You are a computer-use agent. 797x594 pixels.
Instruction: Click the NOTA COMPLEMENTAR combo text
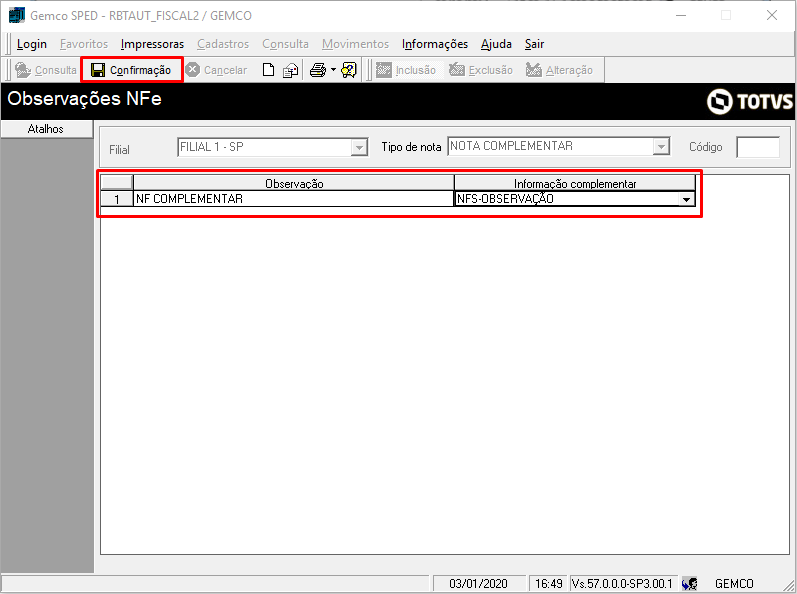click(511, 146)
